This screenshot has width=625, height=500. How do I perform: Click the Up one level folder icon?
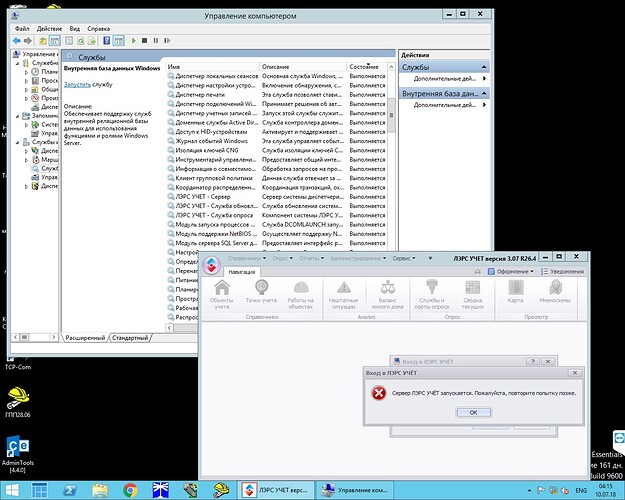pos(43,40)
